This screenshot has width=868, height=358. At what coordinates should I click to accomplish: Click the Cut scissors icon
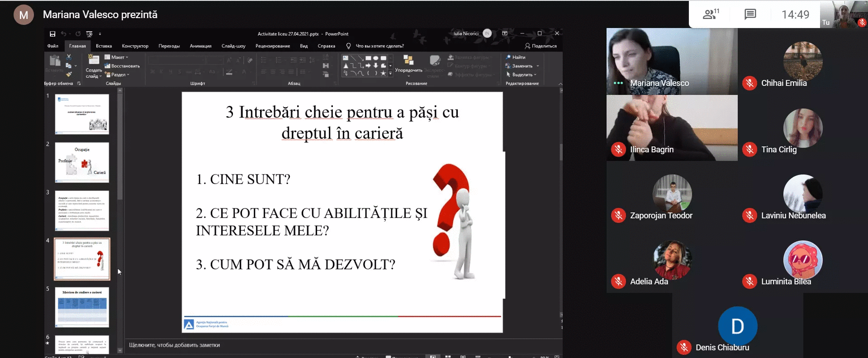(69, 57)
